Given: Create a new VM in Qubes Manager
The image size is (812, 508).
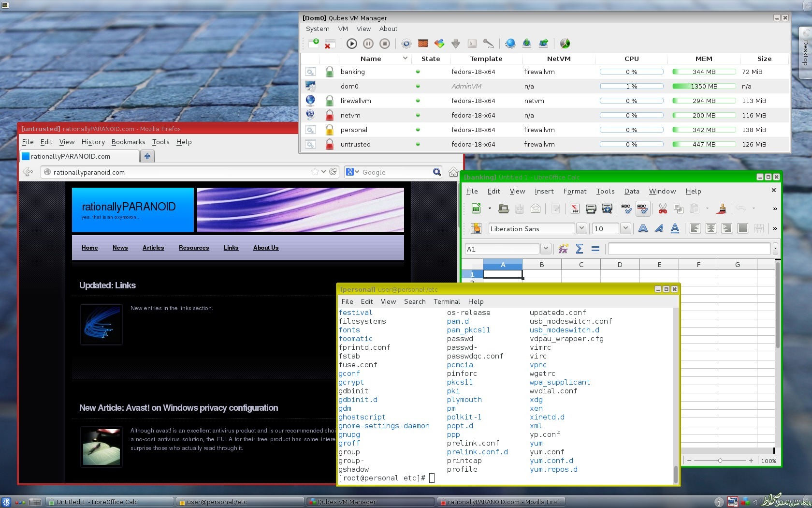Looking at the screenshot, I should click(314, 43).
